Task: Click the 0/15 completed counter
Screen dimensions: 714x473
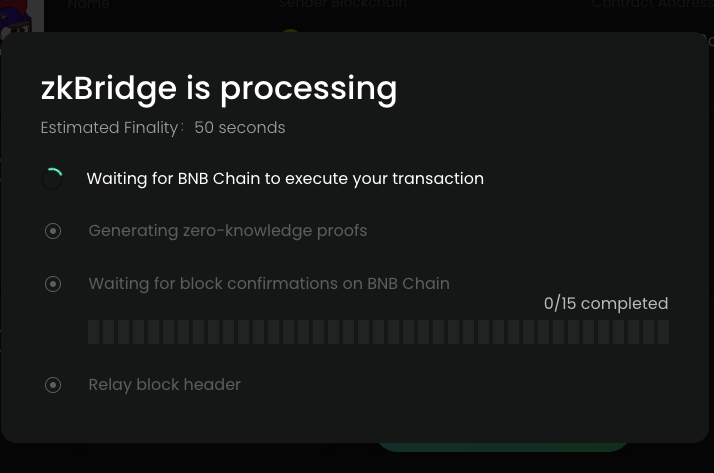Action: coord(606,304)
